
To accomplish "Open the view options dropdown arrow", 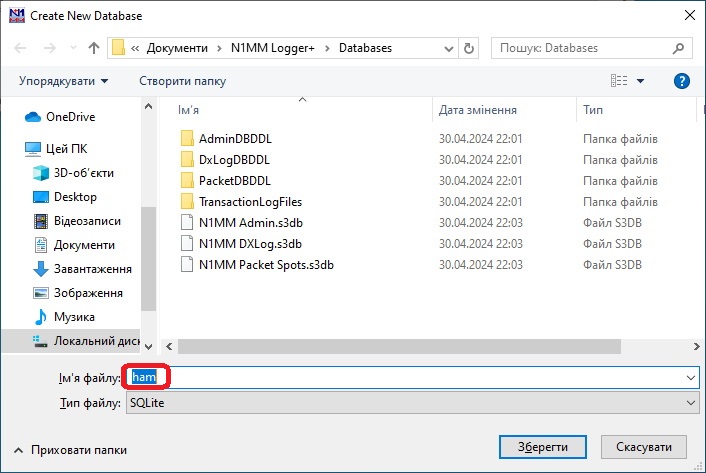I will (640, 81).
